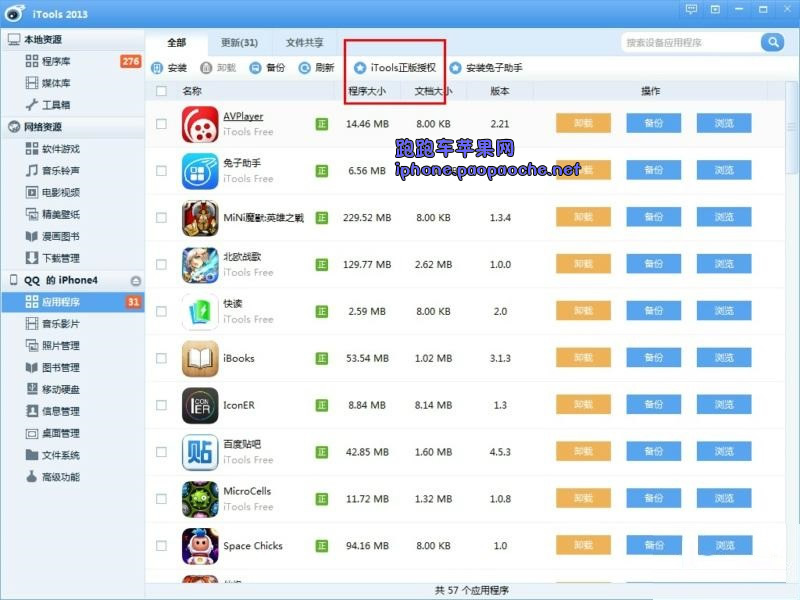Check the 兔子助手 row checkbox

point(161,170)
